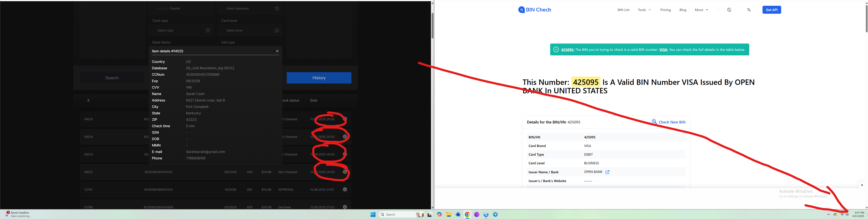This screenshot has height=219, width=868.
Task: Open info icon for row 14022
Action: (345, 172)
